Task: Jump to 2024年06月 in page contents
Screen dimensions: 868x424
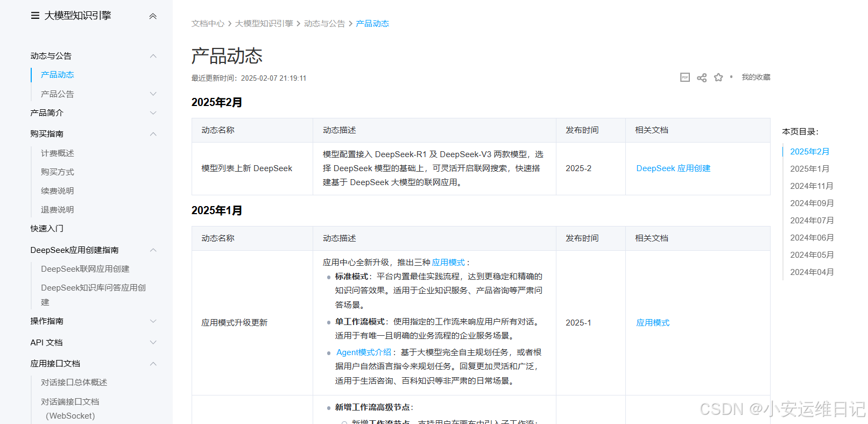Action: [812, 238]
